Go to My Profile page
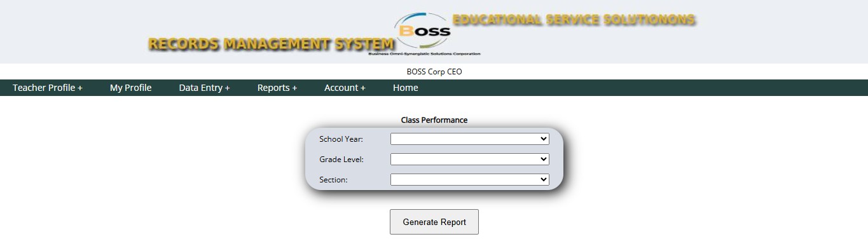Image resolution: width=868 pixels, height=239 pixels. point(130,88)
